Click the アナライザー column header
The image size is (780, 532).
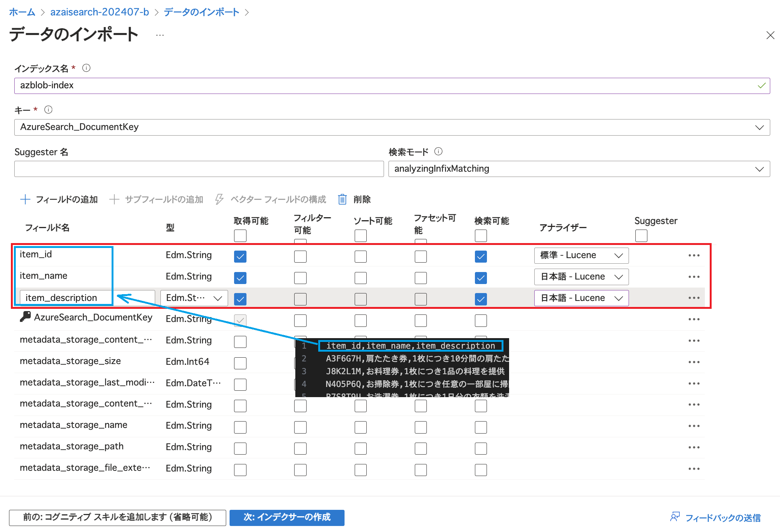563,228
